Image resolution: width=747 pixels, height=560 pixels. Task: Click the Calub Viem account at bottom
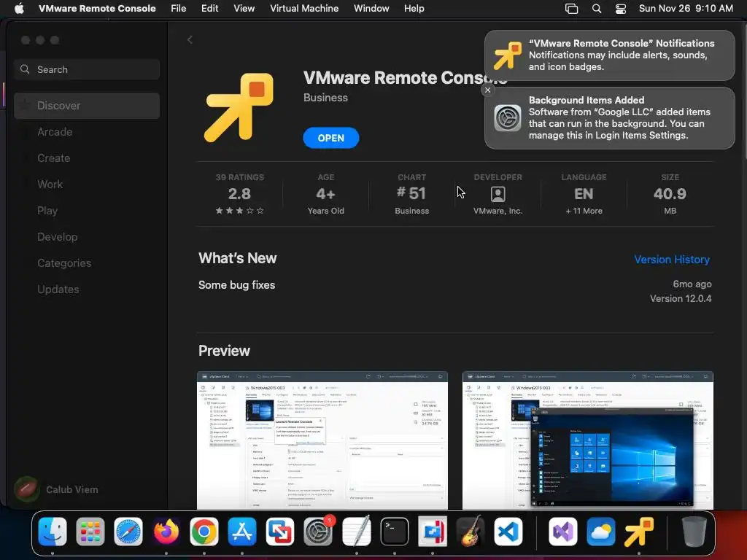coord(56,489)
